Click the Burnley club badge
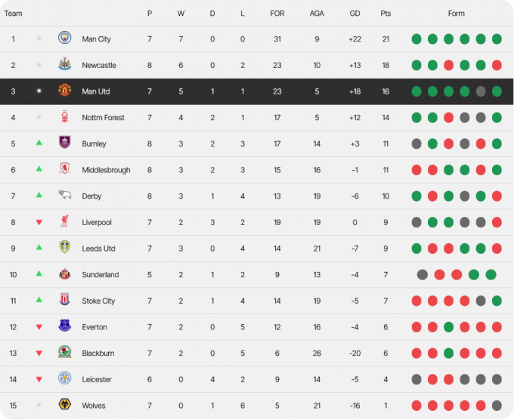The width and height of the screenshot is (514, 420). 64,143
